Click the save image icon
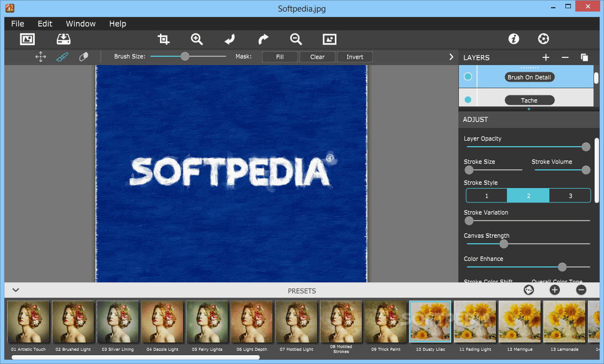Image resolution: width=604 pixels, height=364 pixels. [63, 39]
